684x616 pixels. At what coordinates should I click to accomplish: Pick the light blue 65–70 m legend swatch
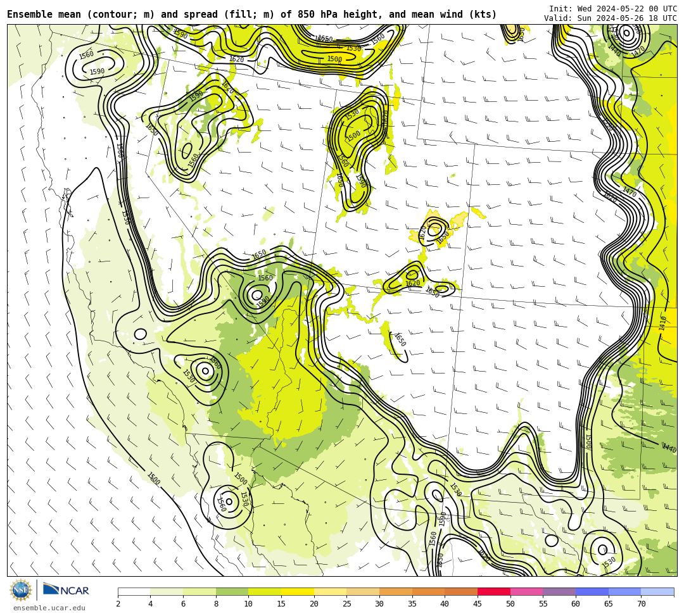(624, 591)
